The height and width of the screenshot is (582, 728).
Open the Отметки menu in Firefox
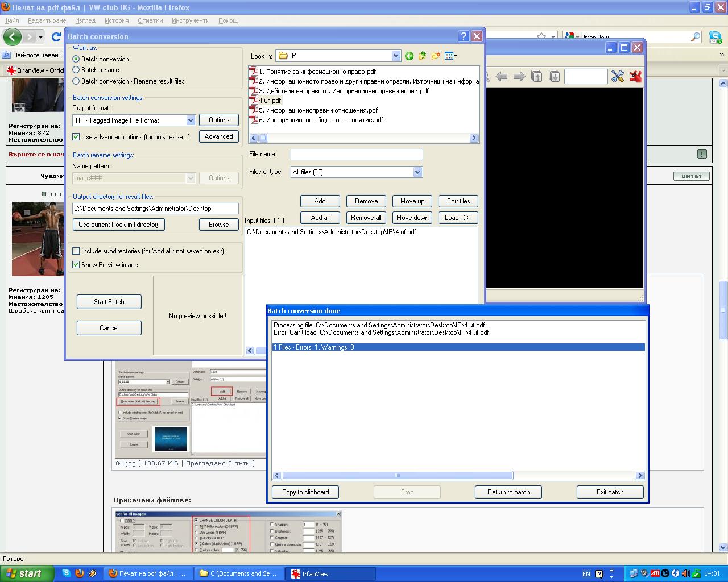[150, 20]
